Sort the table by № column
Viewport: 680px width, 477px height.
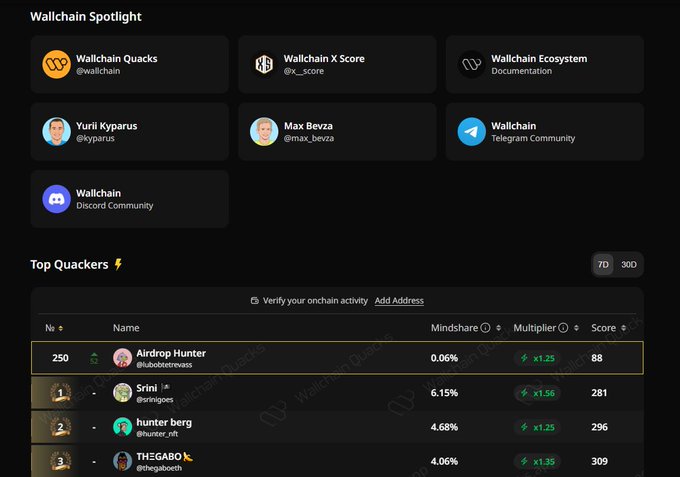(61, 328)
